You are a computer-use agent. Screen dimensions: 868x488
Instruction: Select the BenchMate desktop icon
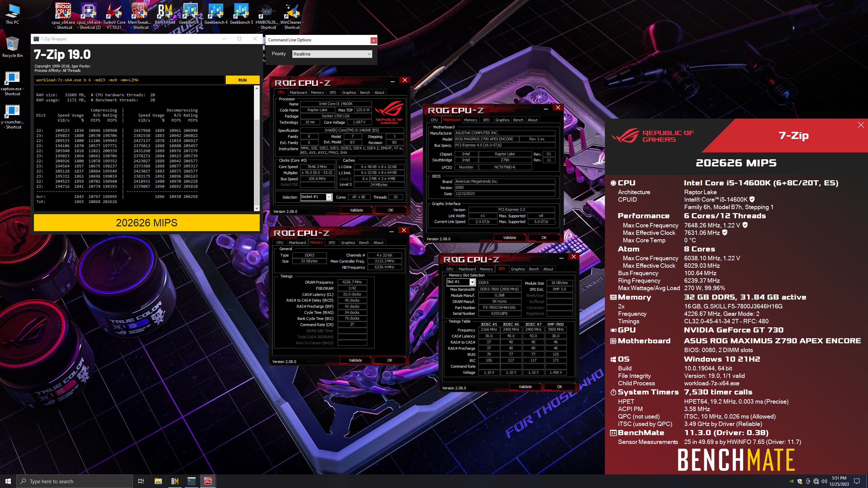click(x=165, y=14)
